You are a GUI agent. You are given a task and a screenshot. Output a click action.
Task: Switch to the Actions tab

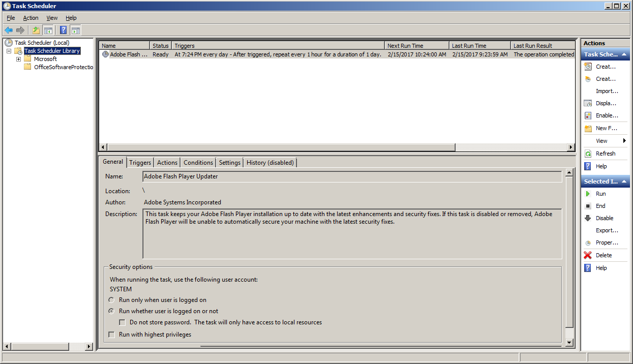(x=167, y=163)
